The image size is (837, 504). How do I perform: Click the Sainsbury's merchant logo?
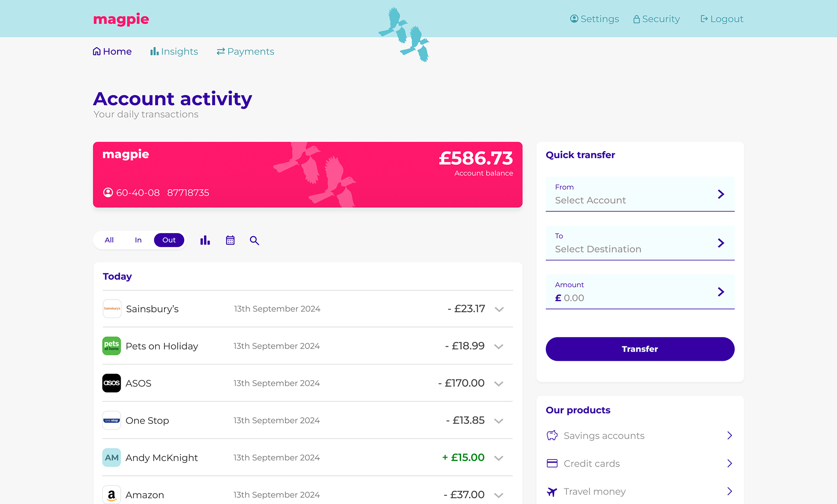point(112,309)
